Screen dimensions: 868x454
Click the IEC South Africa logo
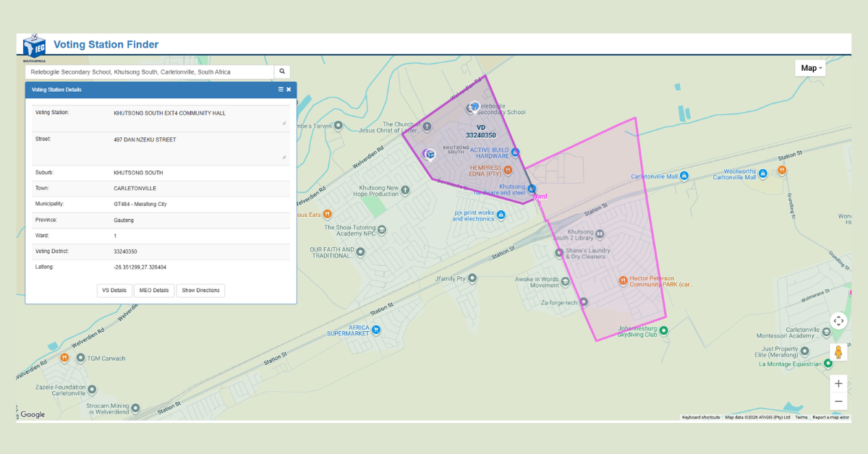click(x=34, y=48)
